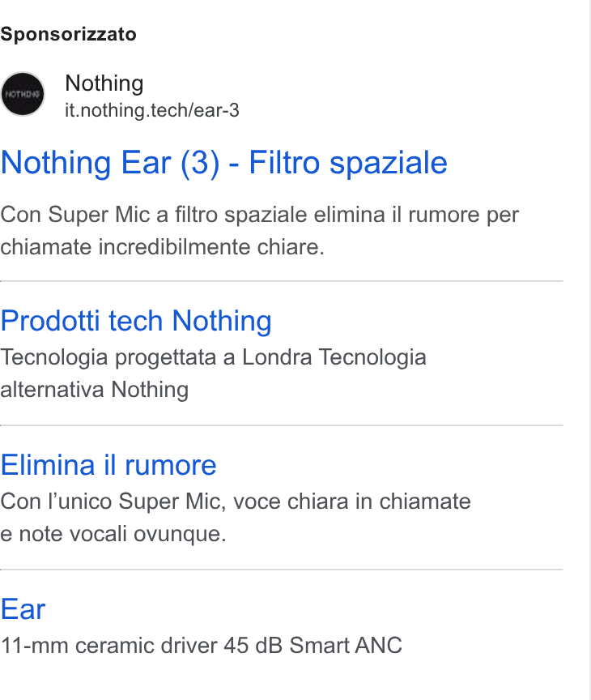This screenshot has height=700, width=591.
Task: Open the Ear sitelink
Action: 23,609
